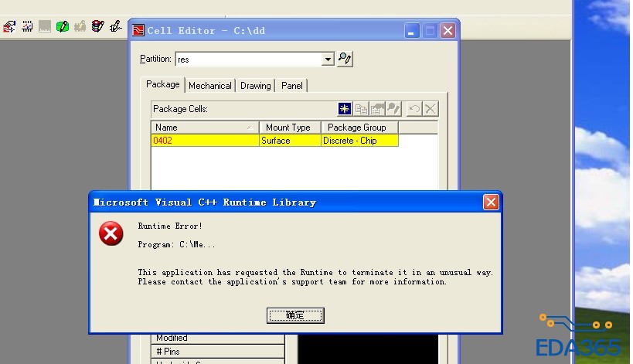Click the cell properties icon in Package Cells
Image resolution: width=633 pixels, height=364 pixels.
pos(377,108)
